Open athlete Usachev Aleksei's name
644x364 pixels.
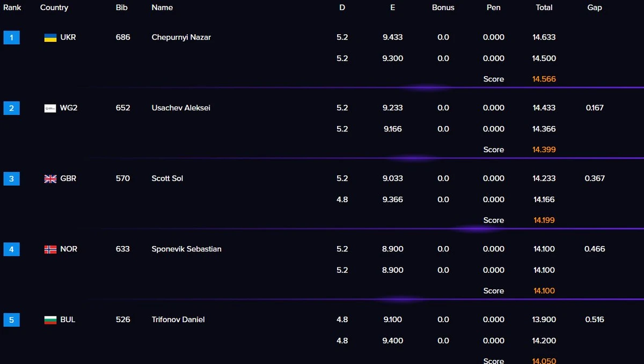pyautogui.click(x=181, y=108)
